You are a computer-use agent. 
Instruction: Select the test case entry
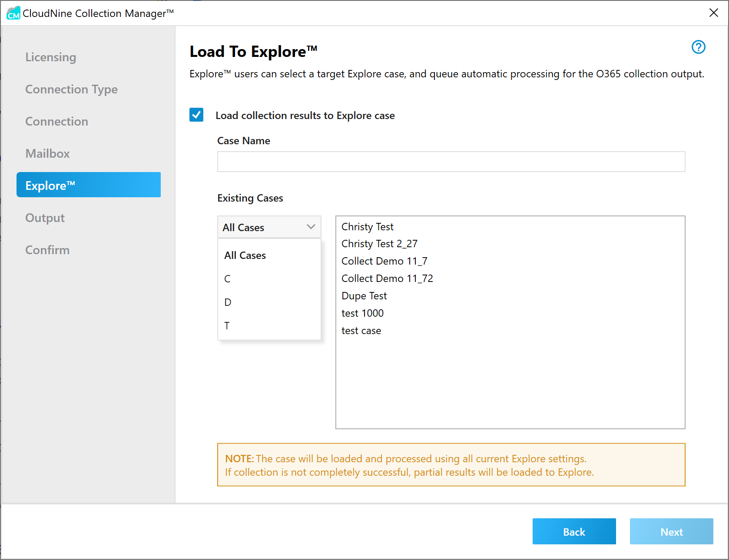point(361,331)
